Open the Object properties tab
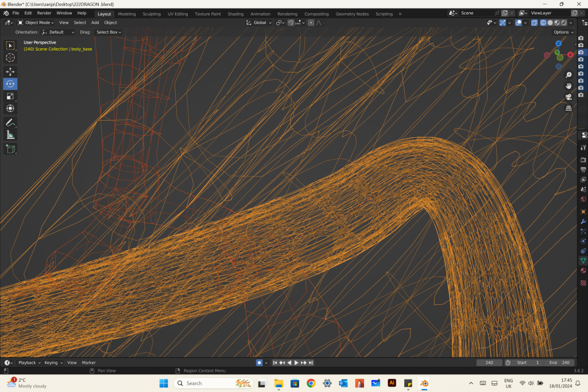This screenshot has width=588, height=392. pos(583,212)
